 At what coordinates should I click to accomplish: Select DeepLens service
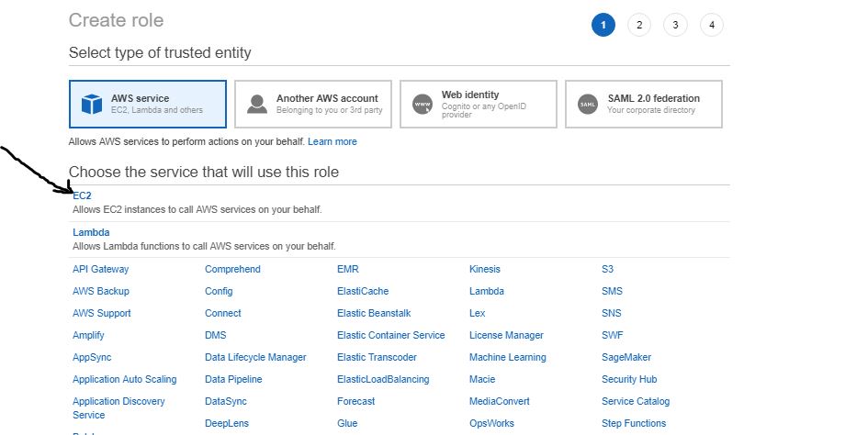click(x=226, y=423)
